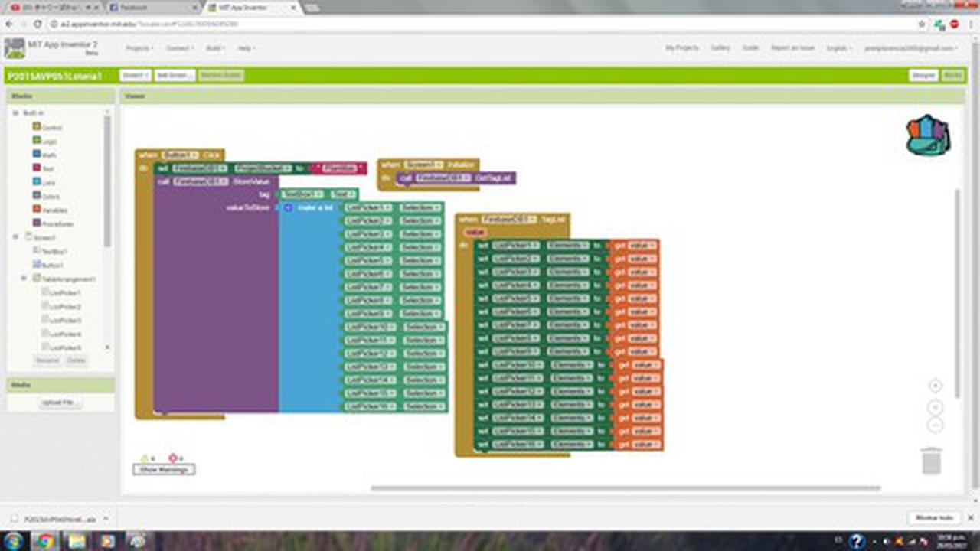This screenshot has width=980, height=551.
Task: Switch to the Blocks view
Action: click(x=952, y=76)
